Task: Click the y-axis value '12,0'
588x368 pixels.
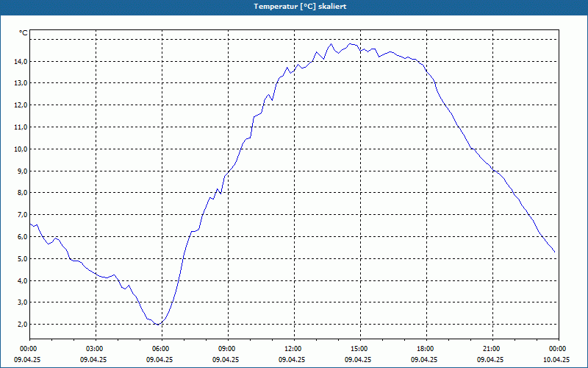Action: pos(21,105)
